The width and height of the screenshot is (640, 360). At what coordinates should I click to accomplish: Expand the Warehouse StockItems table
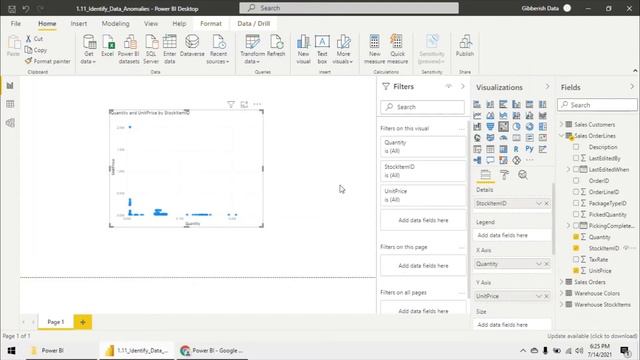[562, 304]
